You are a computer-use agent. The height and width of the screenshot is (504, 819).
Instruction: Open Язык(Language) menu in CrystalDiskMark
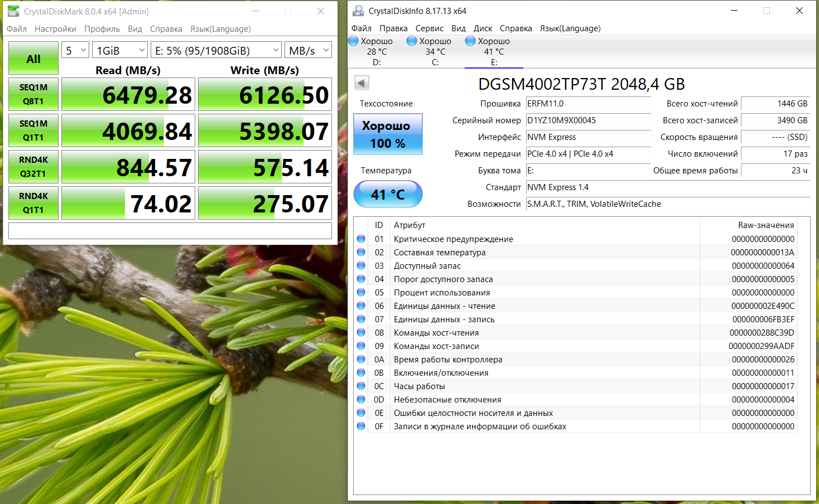point(220,29)
